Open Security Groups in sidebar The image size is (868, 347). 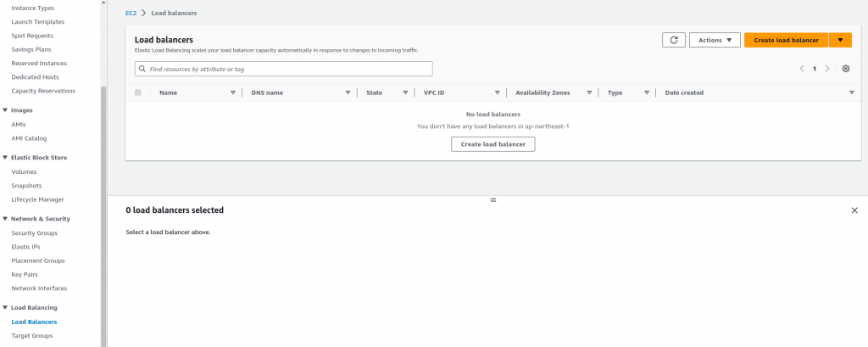tap(34, 232)
